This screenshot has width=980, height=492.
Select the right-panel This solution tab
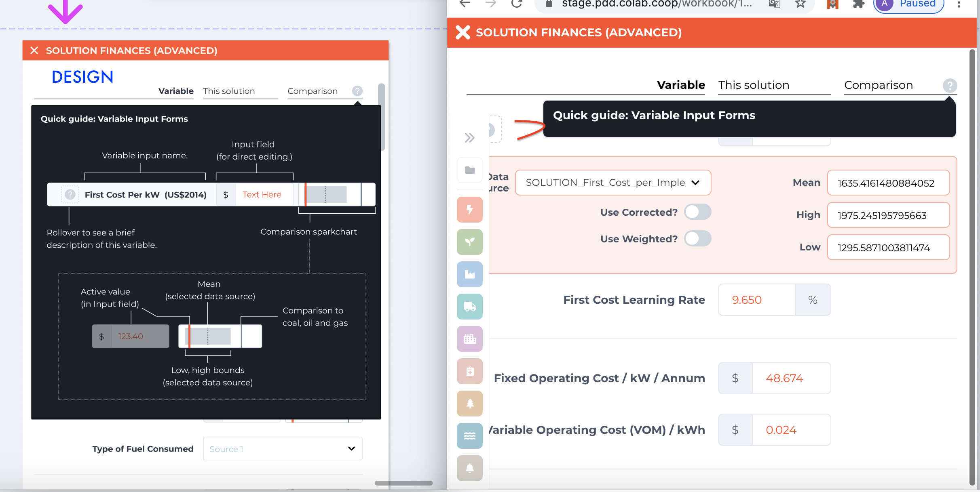[754, 85]
